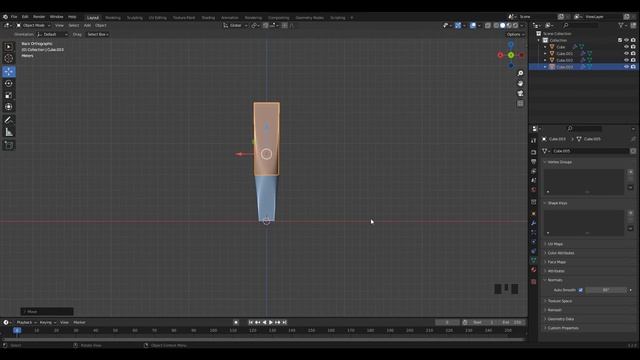Viewport: 640px width, 360px height.
Task: Open the View Layer properties tab
Action: coord(533,171)
